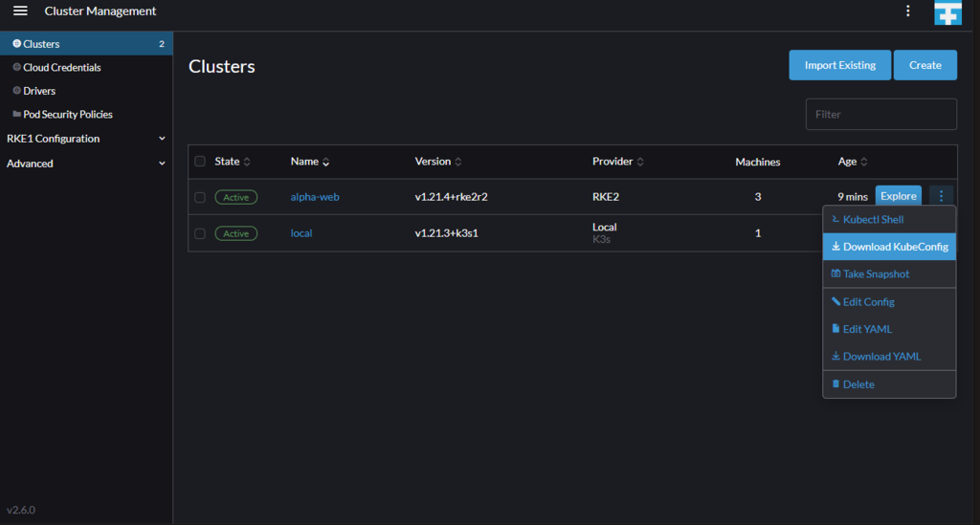Click the Drivers sidebar icon

[x=17, y=91]
